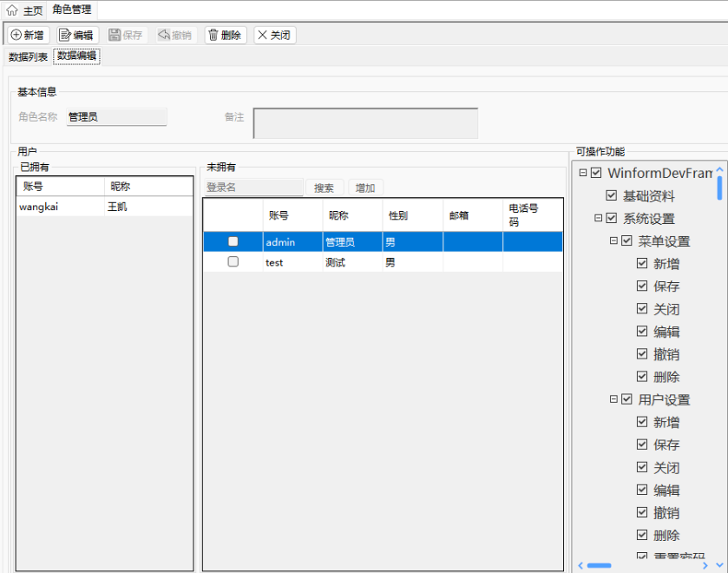Click right arrow of tree horizontal scrollbar
Screen dimensions: 728x573
(706, 565)
